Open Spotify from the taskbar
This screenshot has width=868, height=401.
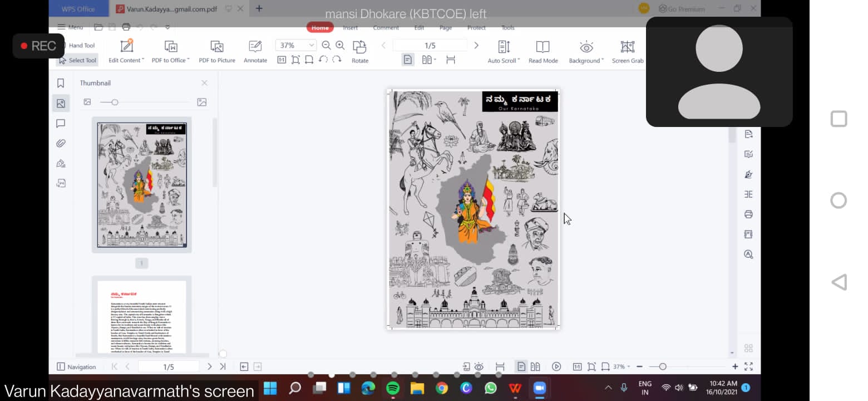[x=393, y=388]
